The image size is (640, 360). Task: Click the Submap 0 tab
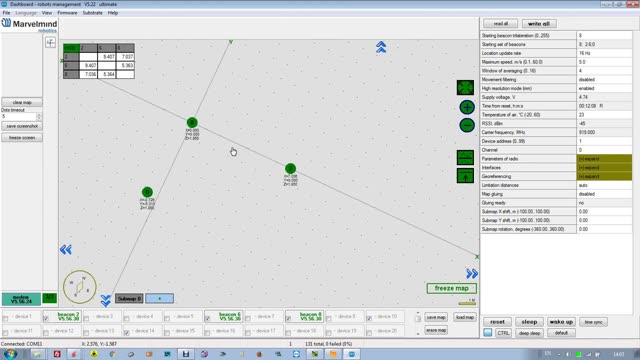tap(129, 298)
